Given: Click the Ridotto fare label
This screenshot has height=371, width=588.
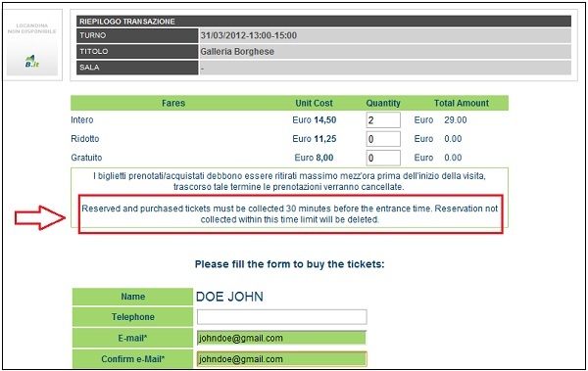Looking at the screenshot, I should click(x=85, y=139).
